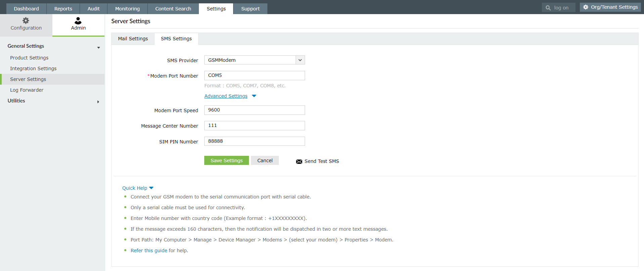Click the SIM PIN Number label

point(179,142)
